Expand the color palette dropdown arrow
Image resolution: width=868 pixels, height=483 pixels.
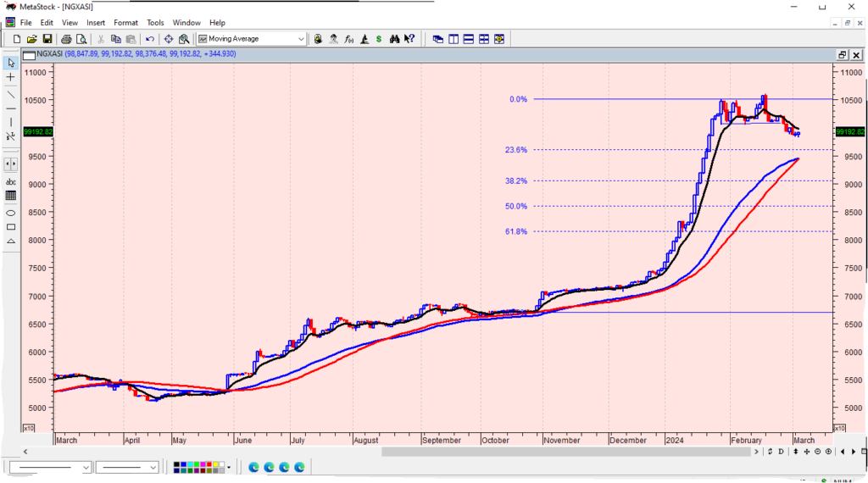(x=229, y=468)
